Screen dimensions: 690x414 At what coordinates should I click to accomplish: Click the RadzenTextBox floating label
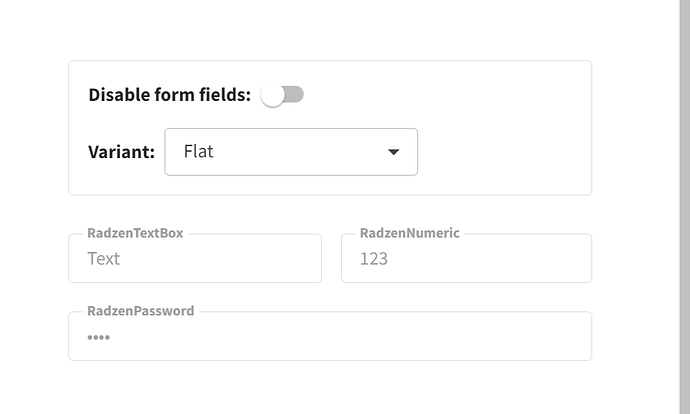click(x=135, y=233)
